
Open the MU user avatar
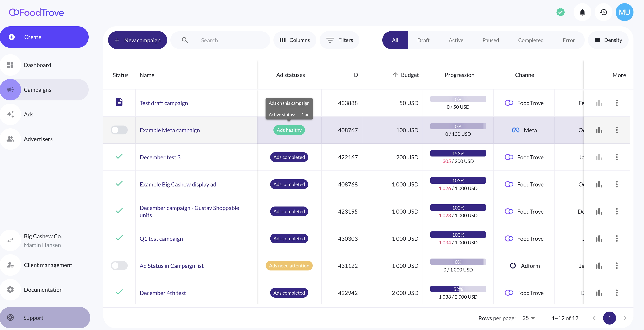point(624,12)
